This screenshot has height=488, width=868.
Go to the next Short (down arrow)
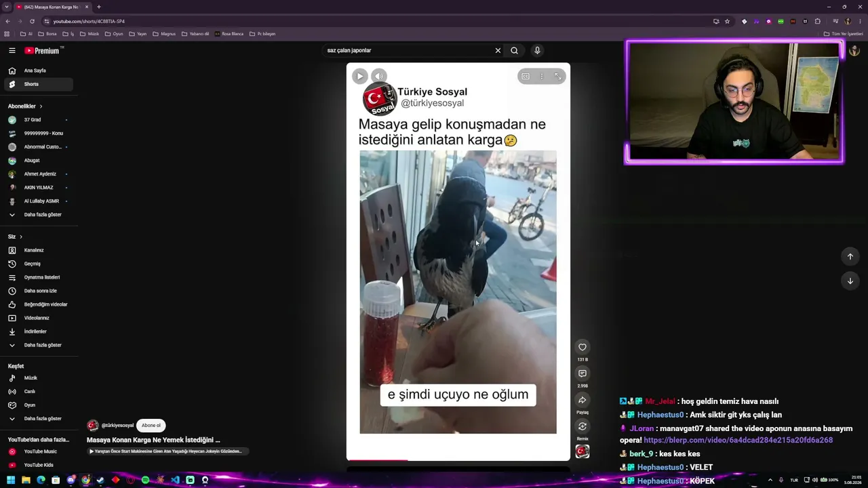(x=850, y=281)
